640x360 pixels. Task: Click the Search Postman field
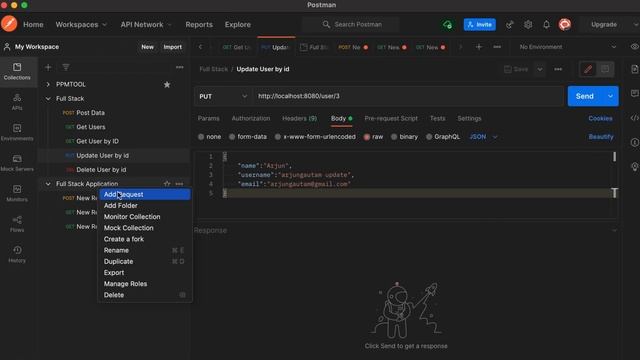coord(351,24)
